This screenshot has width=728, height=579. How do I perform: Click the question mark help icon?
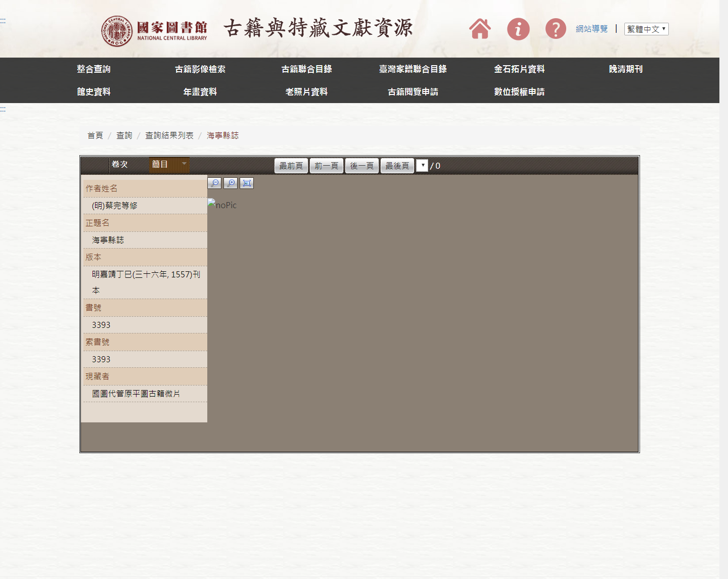point(556,29)
